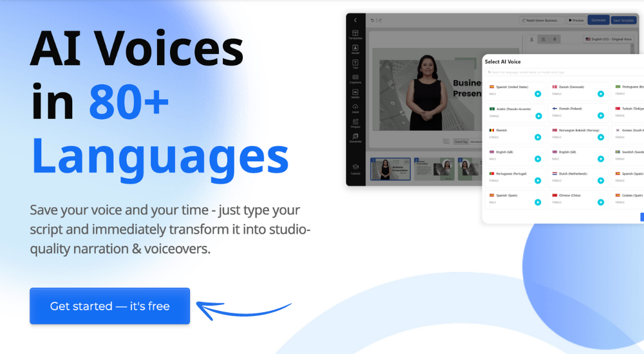This screenshot has height=354, width=644.
Task: Select the Chinese (China) voice card
Action: coord(578,199)
